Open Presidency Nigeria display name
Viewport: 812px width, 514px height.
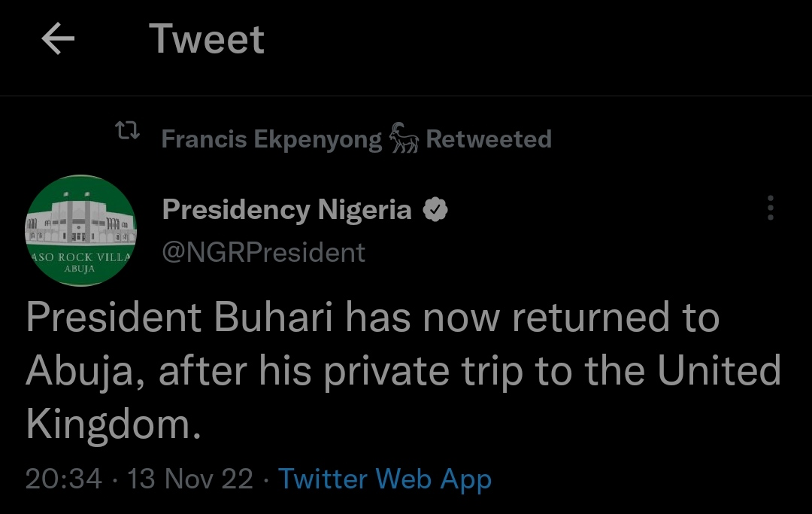click(286, 210)
